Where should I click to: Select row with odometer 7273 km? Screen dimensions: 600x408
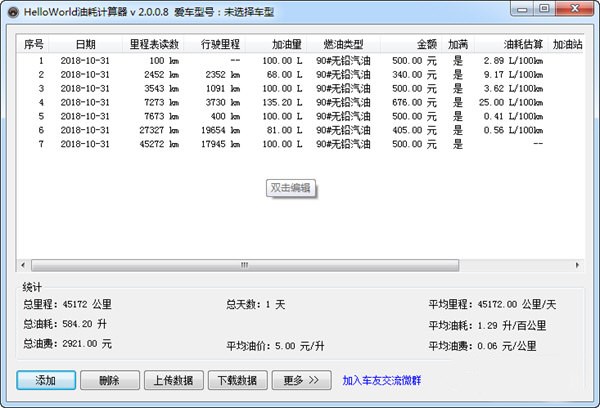click(x=300, y=102)
